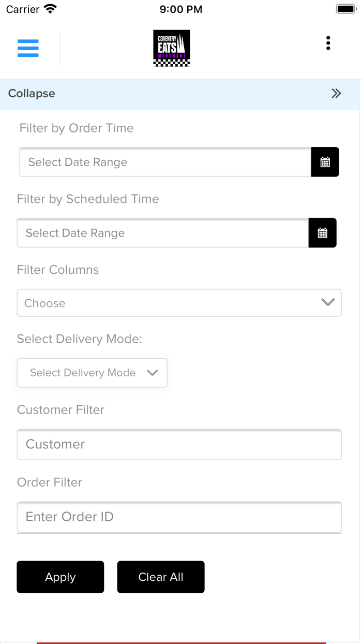This screenshot has height=644, width=362.
Task: Click the double chevron collapse icon
Action: pyautogui.click(x=336, y=94)
